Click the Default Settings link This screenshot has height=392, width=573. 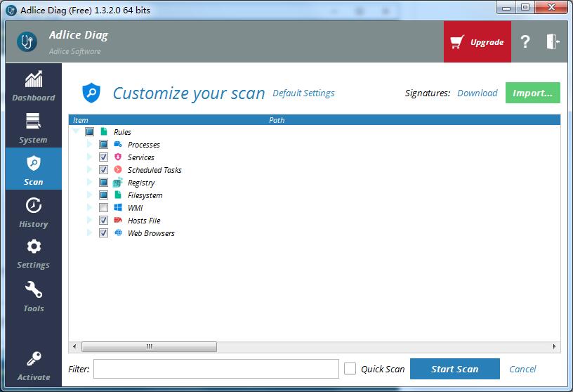click(303, 93)
